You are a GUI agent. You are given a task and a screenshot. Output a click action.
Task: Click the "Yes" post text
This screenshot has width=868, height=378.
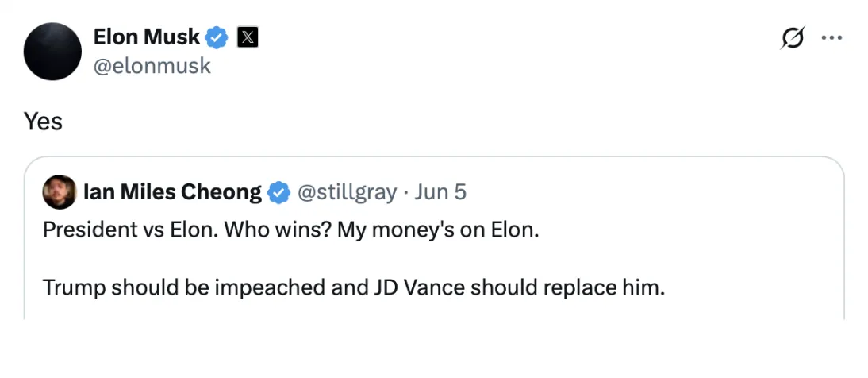pyautogui.click(x=43, y=121)
